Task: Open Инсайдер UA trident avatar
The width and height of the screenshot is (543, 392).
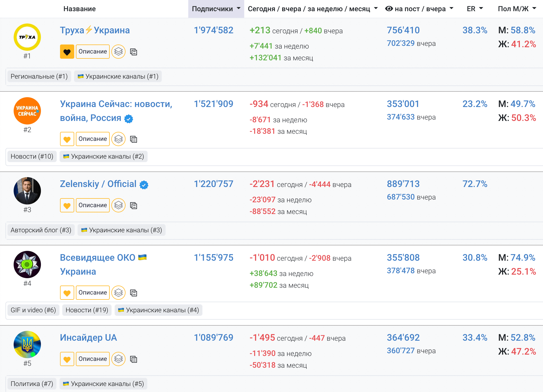Action: [x=27, y=345]
